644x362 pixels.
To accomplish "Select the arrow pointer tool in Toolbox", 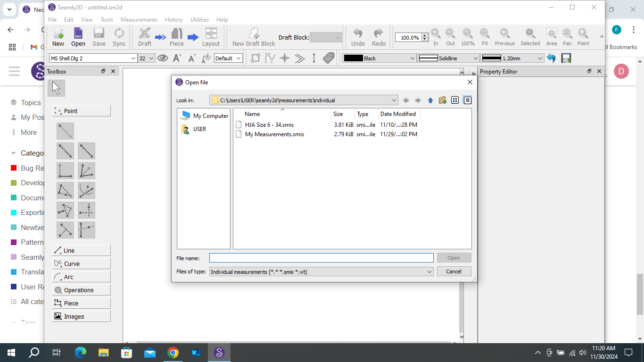I will click(56, 88).
